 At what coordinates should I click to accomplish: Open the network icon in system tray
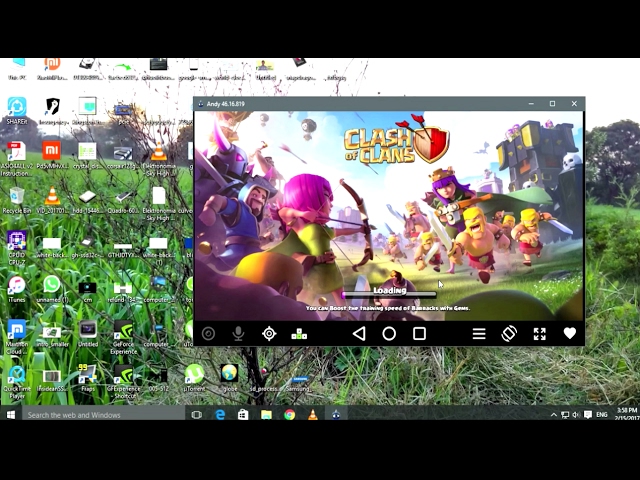click(565, 415)
